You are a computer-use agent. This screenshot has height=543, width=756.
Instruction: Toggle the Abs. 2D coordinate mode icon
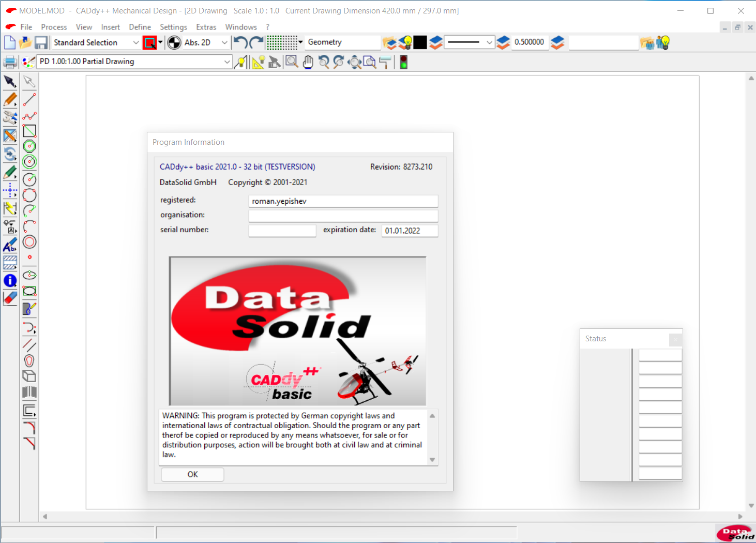174,42
